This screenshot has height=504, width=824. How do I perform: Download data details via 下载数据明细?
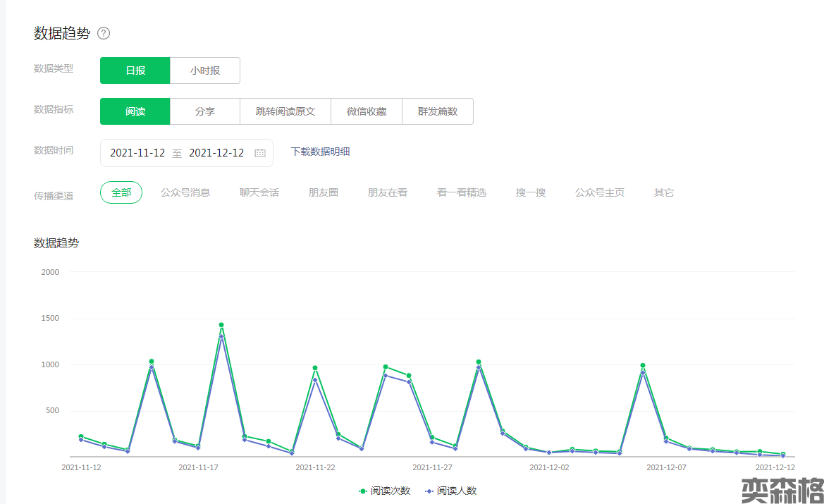click(x=321, y=152)
